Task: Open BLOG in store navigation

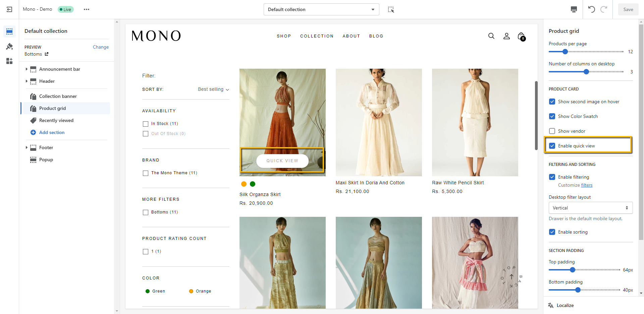Action: point(376,36)
